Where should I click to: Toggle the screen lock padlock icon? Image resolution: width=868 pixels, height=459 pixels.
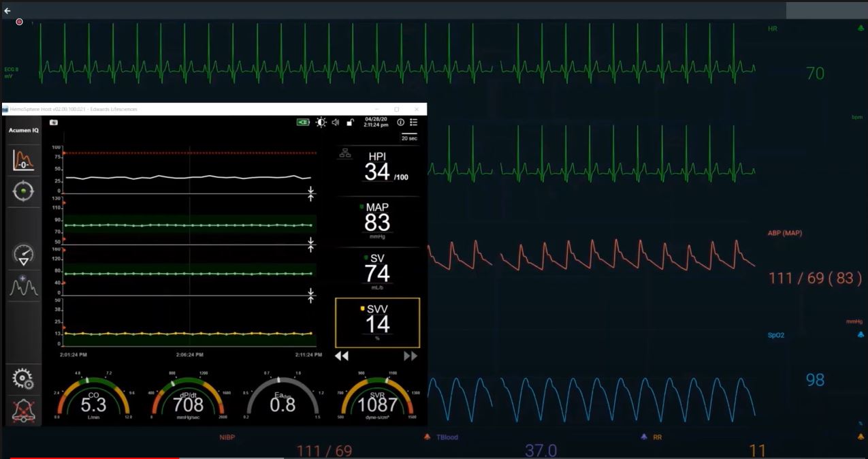coord(350,122)
